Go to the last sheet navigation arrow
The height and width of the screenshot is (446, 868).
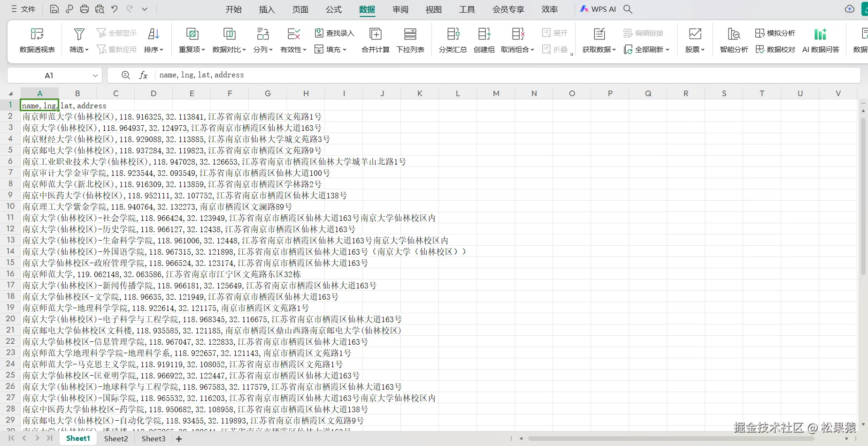point(50,438)
